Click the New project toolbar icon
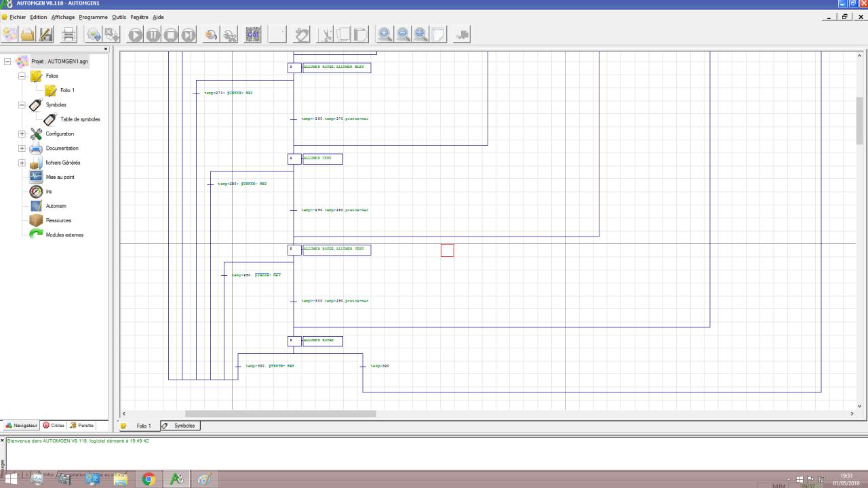This screenshot has height=488, width=868. tap(10, 34)
